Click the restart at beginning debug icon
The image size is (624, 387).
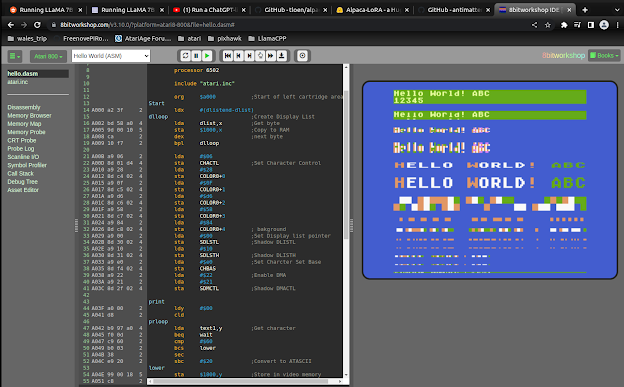pyautogui.click(x=228, y=56)
